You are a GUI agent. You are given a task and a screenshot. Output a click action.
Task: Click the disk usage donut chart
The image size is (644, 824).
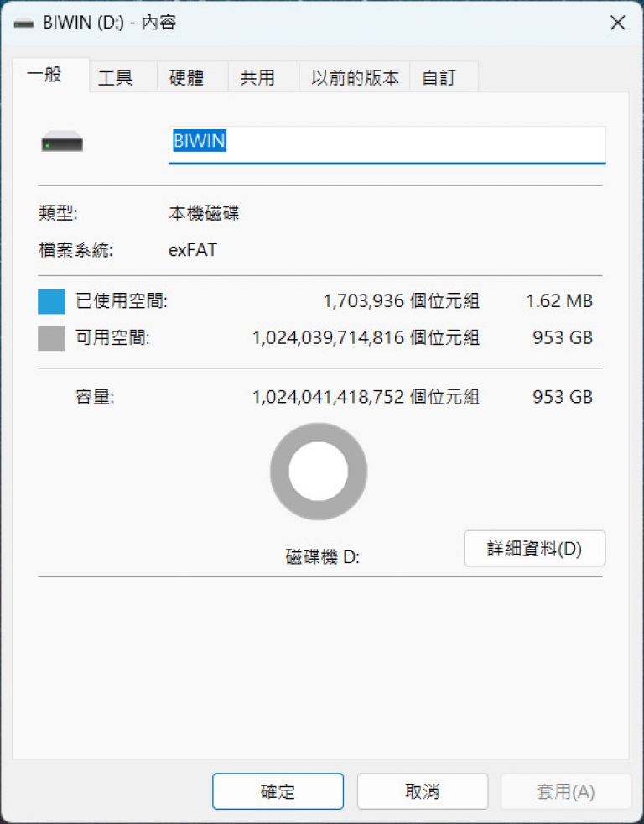(x=319, y=472)
